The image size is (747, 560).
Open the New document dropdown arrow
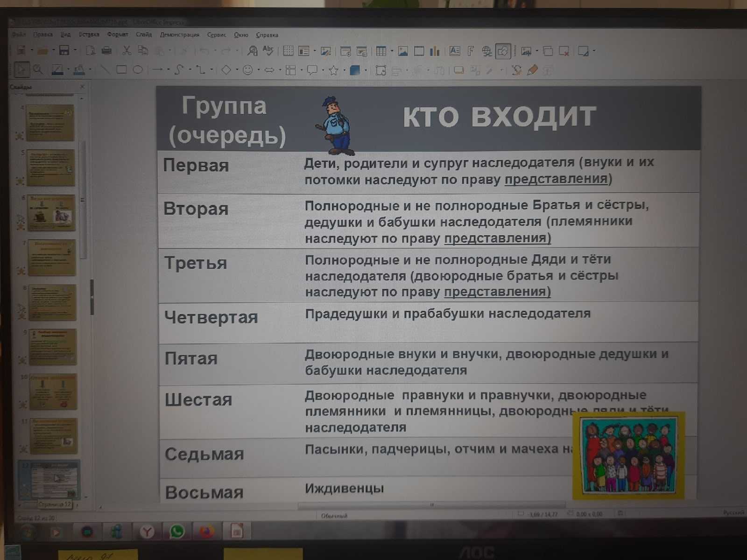(x=31, y=50)
